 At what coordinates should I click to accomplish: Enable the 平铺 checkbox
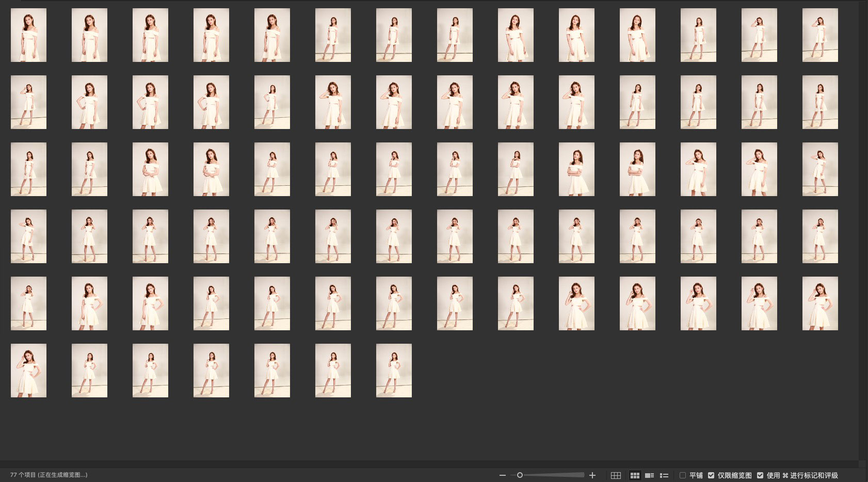(683, 475)
